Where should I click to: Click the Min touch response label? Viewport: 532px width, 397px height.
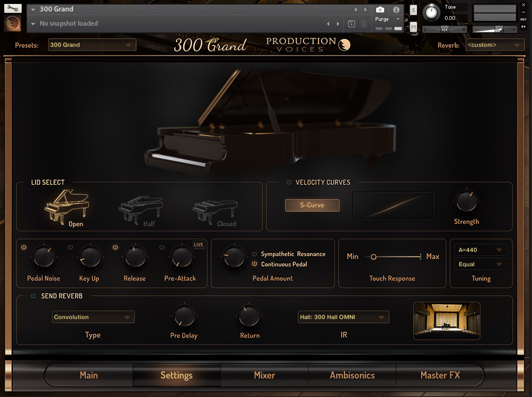point(352,256)
